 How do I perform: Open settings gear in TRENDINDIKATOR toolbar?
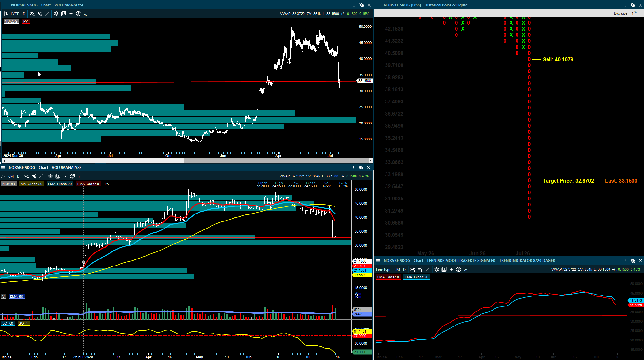click(437, 269)
